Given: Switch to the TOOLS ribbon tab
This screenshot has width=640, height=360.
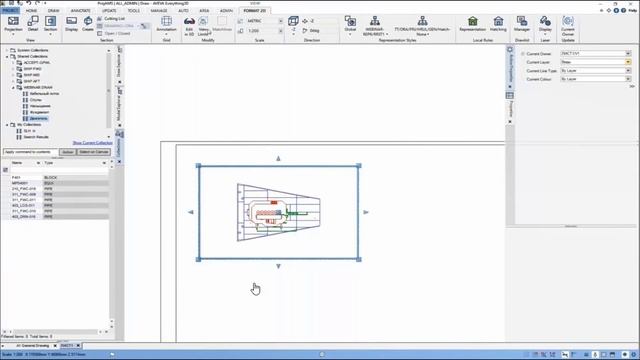Looking at the screenshot, I should tap(133, 11).
